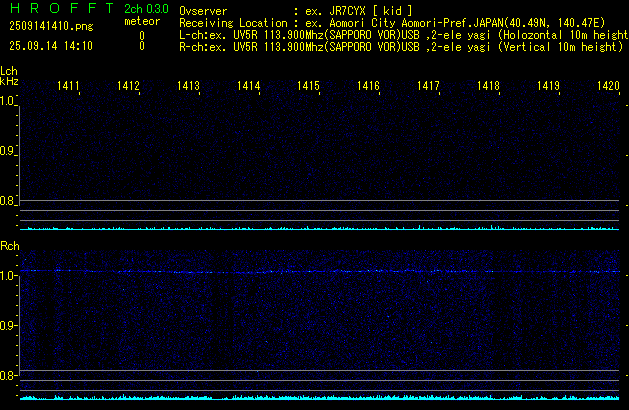Click the Rch channel label
This screenshot has width=629, height=410.
pyautogui.click(x=10, y=246)
